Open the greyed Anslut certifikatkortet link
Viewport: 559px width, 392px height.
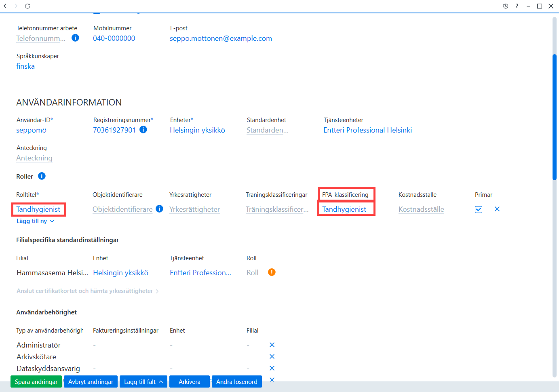87,291
